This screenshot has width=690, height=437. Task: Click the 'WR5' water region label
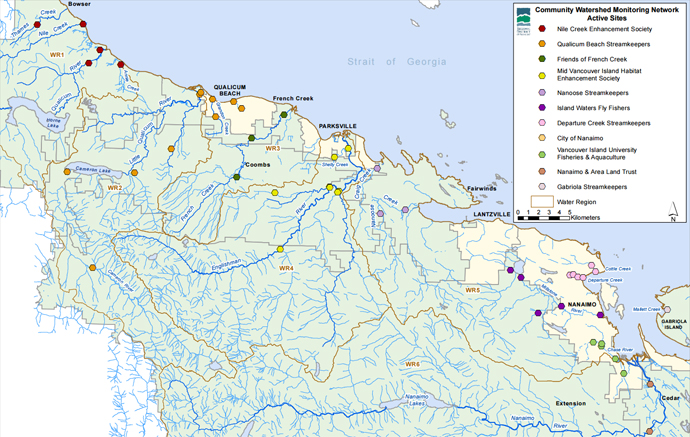click(x=473, y=290)
